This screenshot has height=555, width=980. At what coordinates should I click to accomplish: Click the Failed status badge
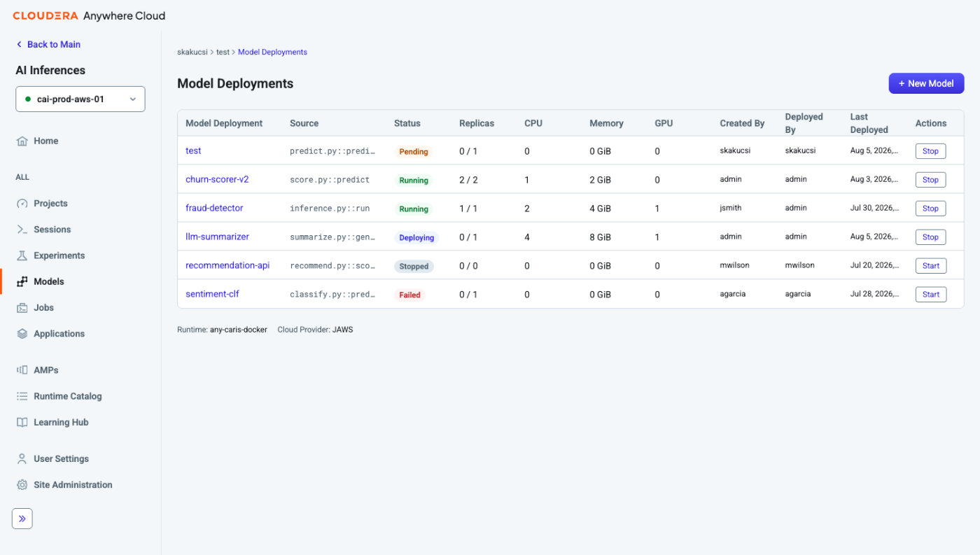tap(409, 295)
